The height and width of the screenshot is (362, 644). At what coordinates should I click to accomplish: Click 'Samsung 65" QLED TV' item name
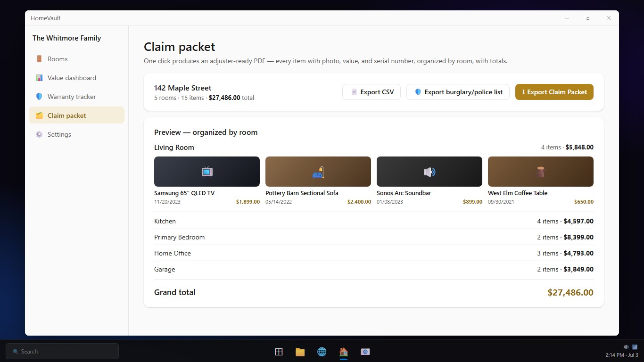184,193
